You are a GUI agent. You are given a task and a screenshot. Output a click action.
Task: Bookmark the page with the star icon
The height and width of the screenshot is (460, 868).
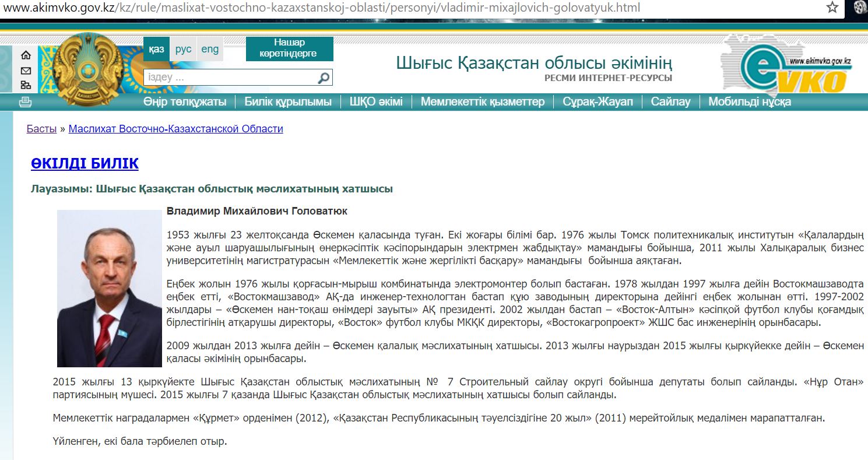[x=832, y=8]
